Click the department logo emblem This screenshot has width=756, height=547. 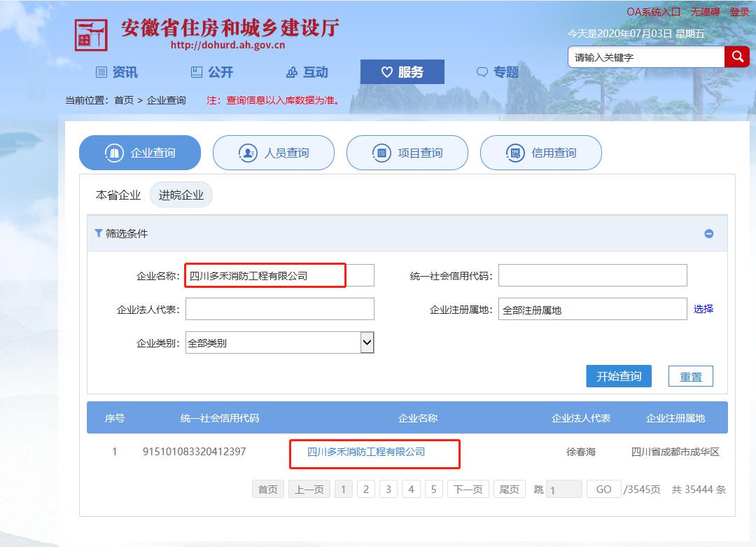[91, 35]
